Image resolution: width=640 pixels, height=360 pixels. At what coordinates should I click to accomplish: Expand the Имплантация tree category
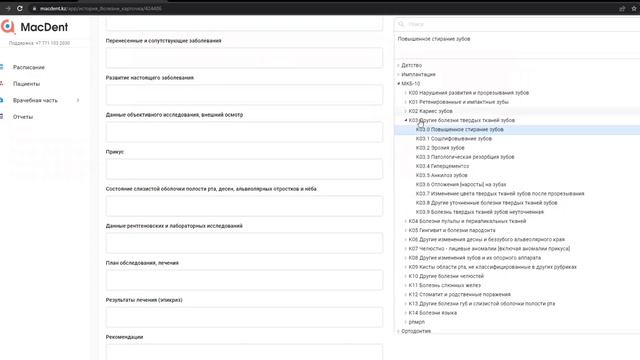pyautogui.click(x=398, y=74)
